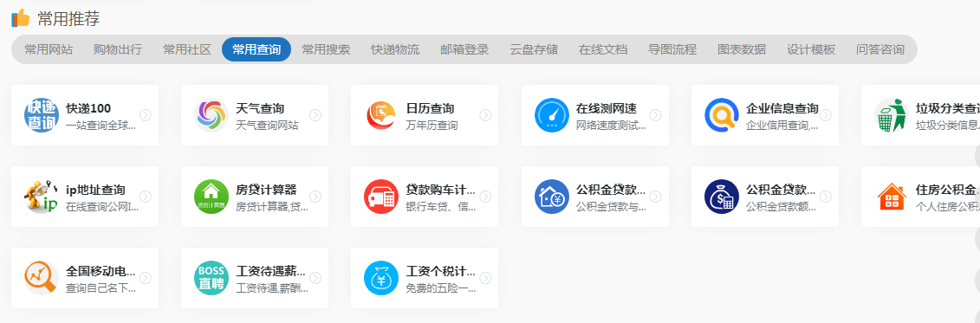The height and width of the screenshot is (323, 980).
Task: Click the arrow on the 贷款购车计 card
Action: click(485, 197)
